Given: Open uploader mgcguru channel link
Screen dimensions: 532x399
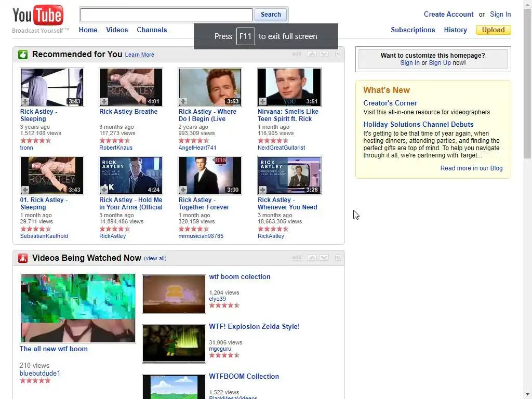Looking at the screenshot, I should 220,349.
